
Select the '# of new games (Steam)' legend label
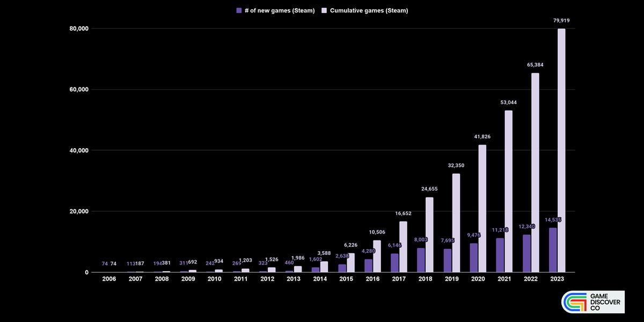click(x=280, y=10)
